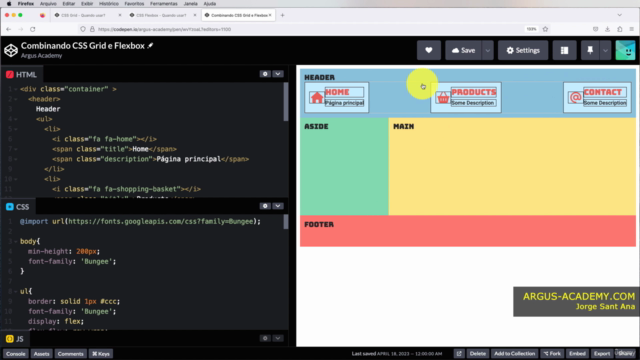Fold the div container code line

(16, 89)
